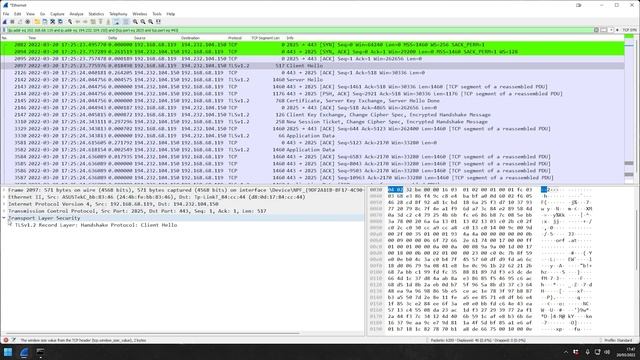The image size is (640, 360).
Task: Switch to Wireshark in the taskbar
Action: (24, 352)
